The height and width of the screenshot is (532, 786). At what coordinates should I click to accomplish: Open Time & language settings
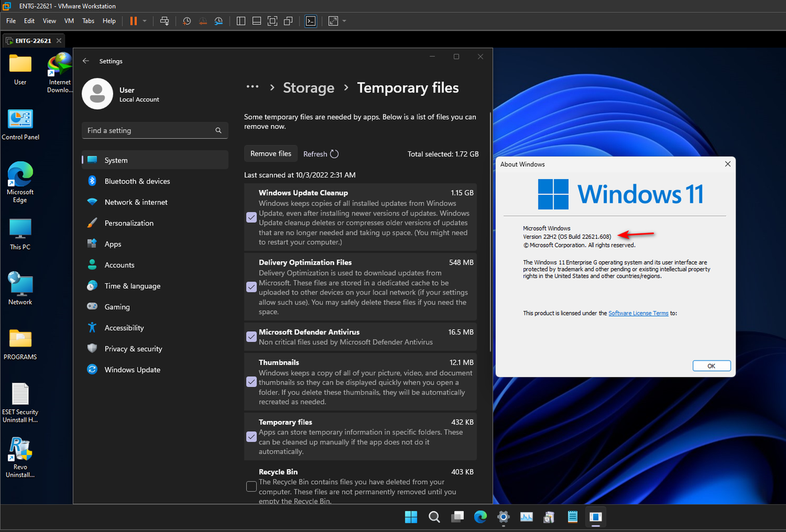pyautogui.click(x=154, y=286)
